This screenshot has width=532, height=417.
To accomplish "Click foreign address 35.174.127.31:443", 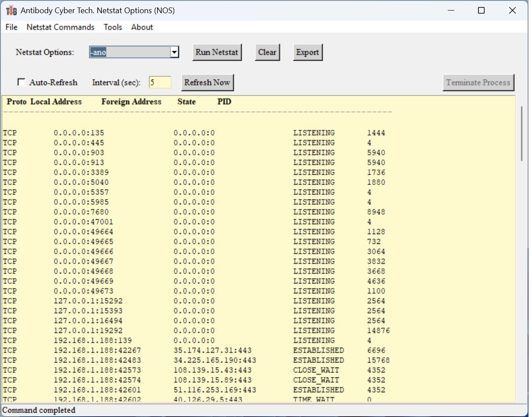I will coord(212,350).
